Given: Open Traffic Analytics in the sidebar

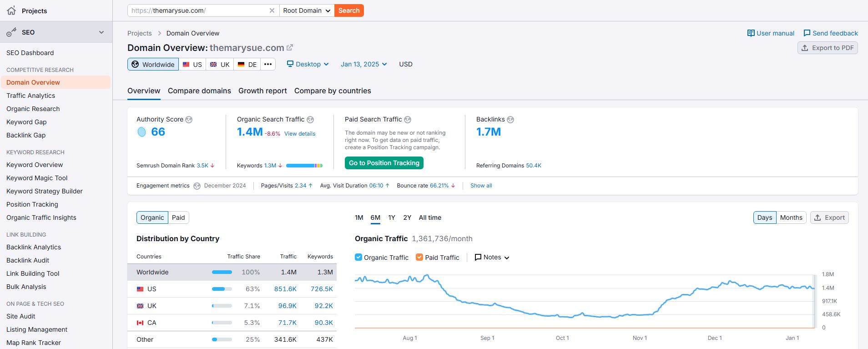Looking at the screenshot, I should click(x=30, y=96).
